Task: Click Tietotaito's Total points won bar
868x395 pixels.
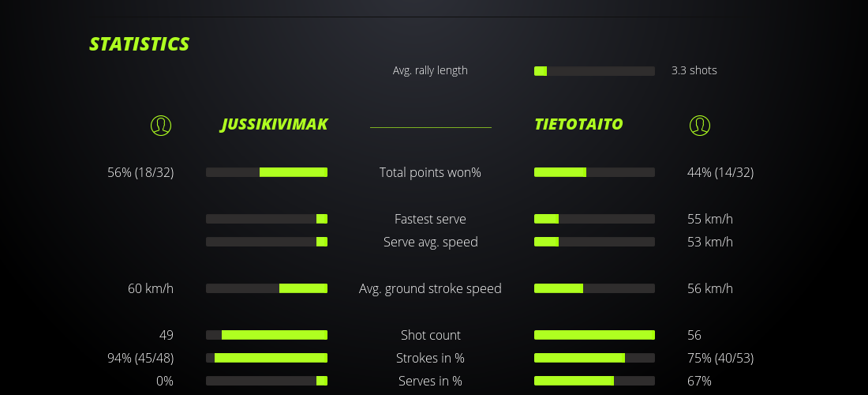Action: pos(594,172)
